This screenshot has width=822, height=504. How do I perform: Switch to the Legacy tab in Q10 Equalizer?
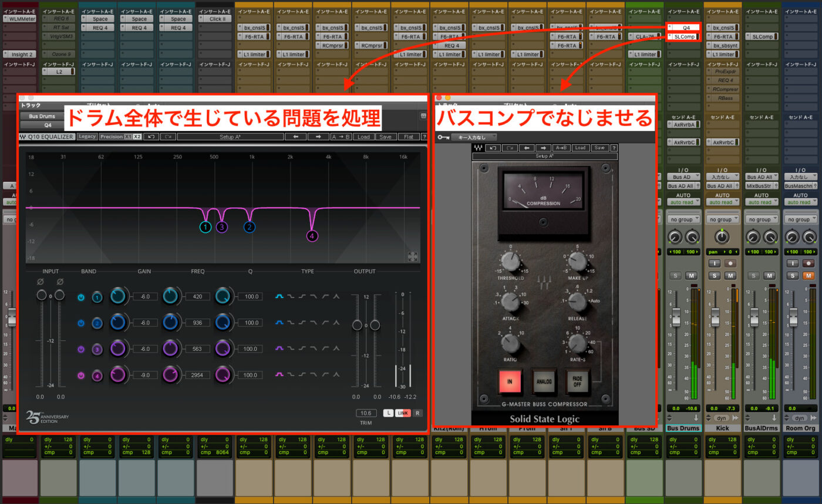[x=87, y=136]
